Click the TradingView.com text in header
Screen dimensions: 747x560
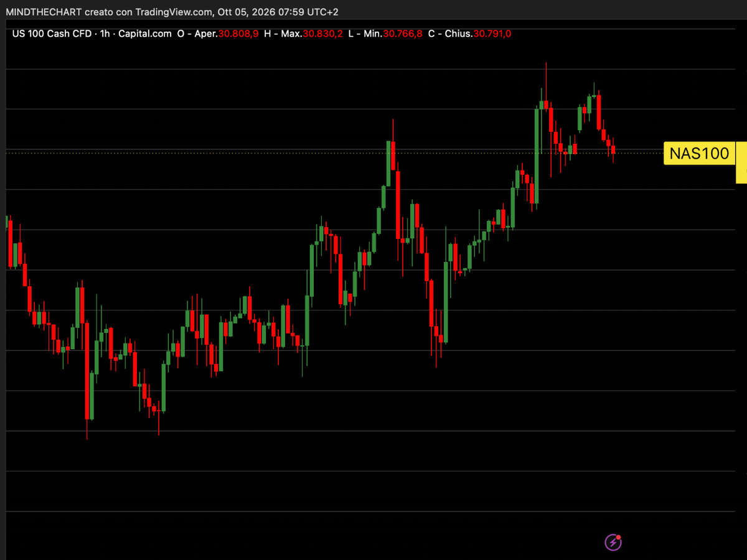(x=174, y=12)
